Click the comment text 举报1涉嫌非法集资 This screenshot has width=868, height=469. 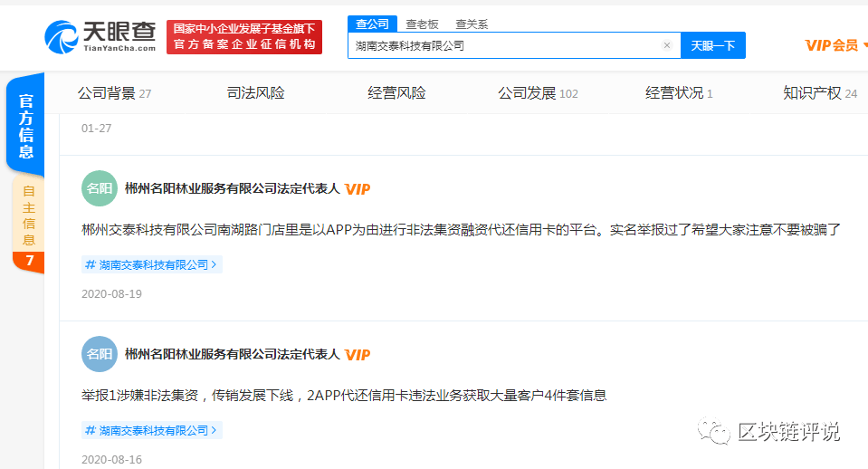[x=344, y=396]
